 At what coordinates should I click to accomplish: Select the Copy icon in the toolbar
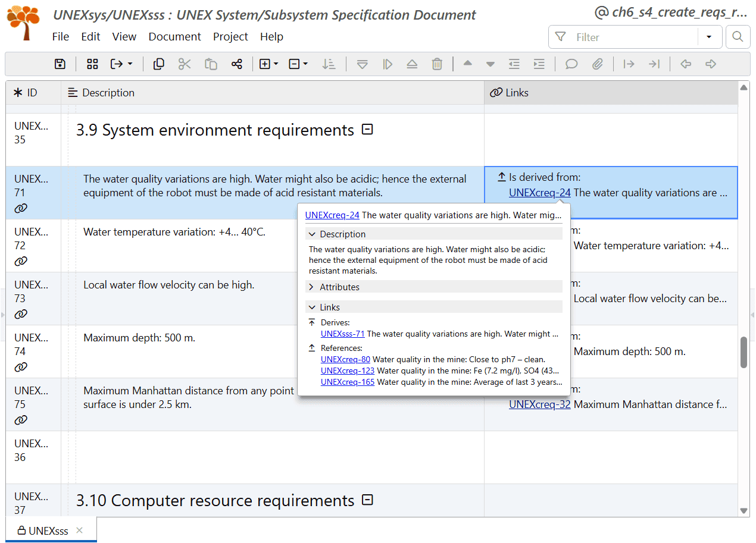coord(158,64)
